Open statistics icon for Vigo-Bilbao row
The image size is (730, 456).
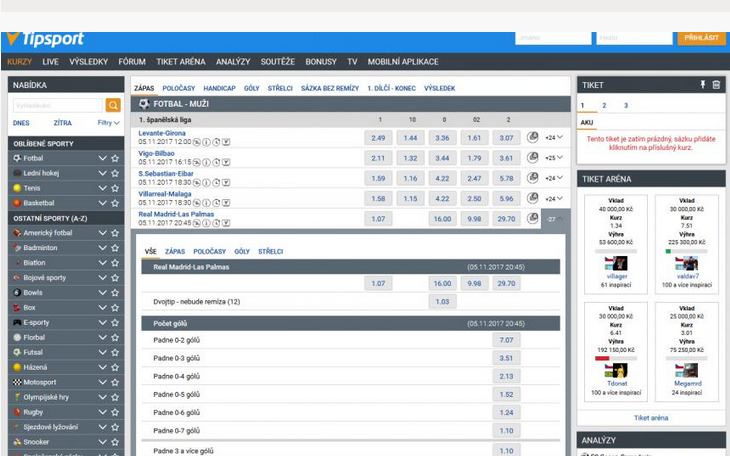point(533,157)
